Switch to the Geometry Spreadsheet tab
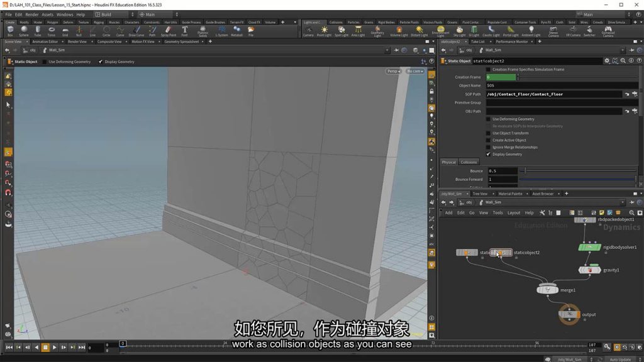Viewport: 644px width, 362px height. tap(182, 41)
